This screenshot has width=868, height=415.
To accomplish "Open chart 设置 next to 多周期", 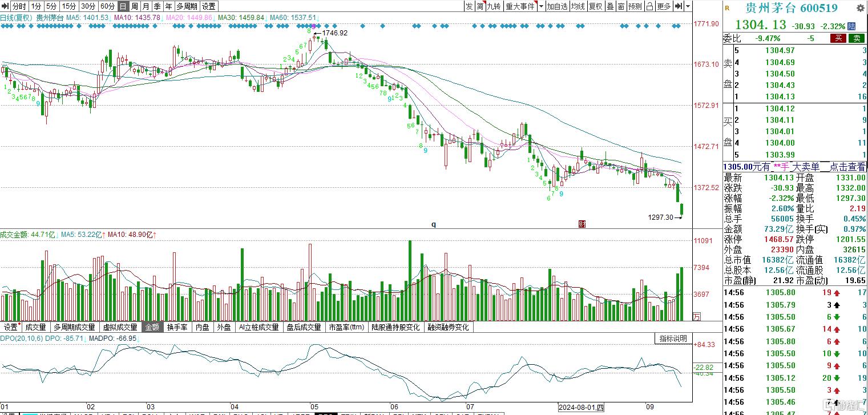I will point(209,6).
